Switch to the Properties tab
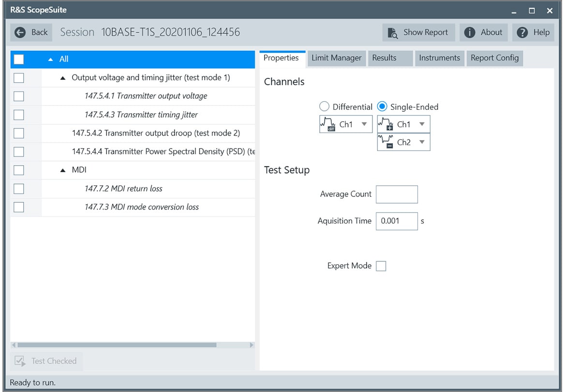This screenshot has height=392, width=565. [x=282, y=59]
